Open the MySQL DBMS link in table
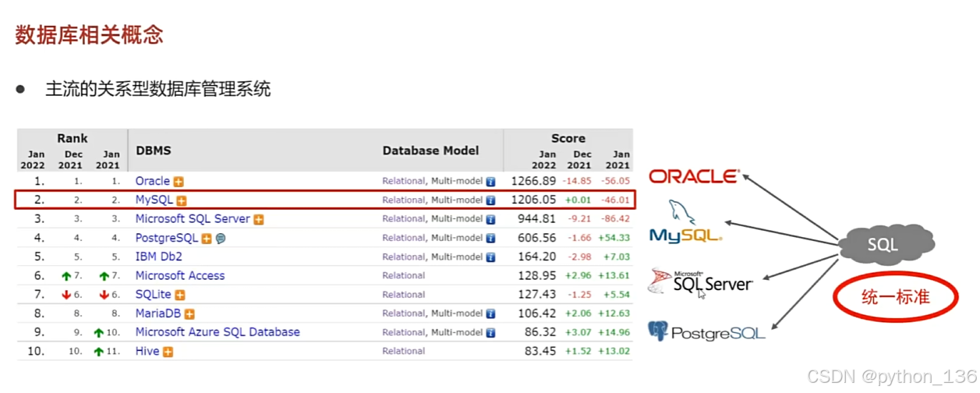The image size is (980, 393). point(154,200)
